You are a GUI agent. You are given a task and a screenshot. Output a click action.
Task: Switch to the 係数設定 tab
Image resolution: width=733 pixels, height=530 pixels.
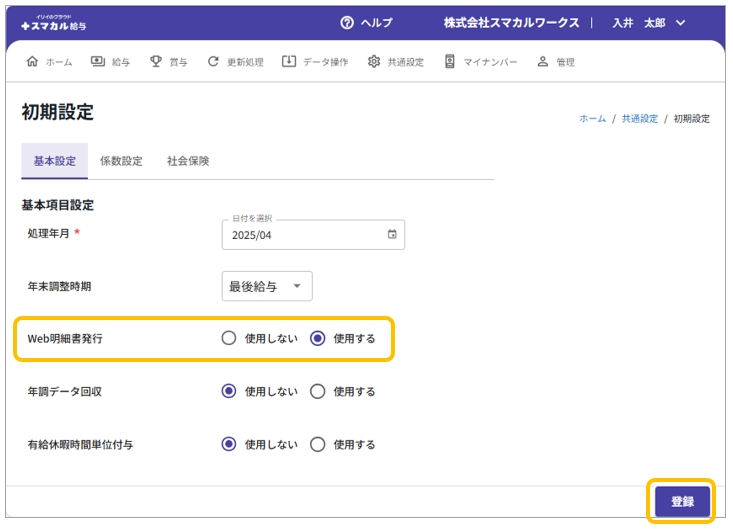point(121,161)
